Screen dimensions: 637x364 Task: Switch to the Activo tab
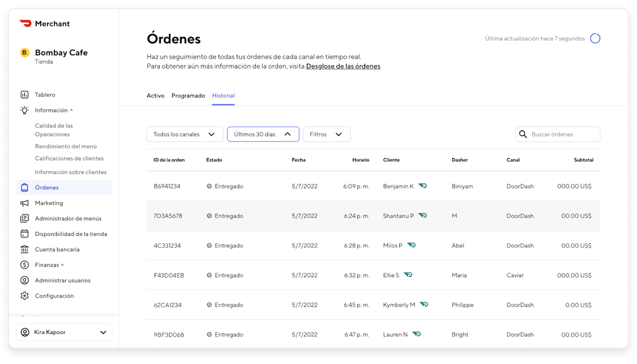[x=156, y=96]
